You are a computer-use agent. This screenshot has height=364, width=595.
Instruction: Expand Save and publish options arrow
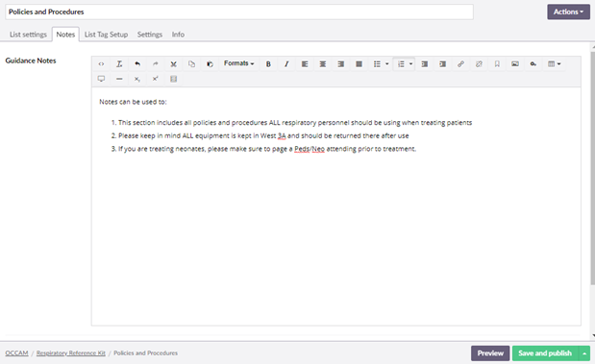(584, 353)
